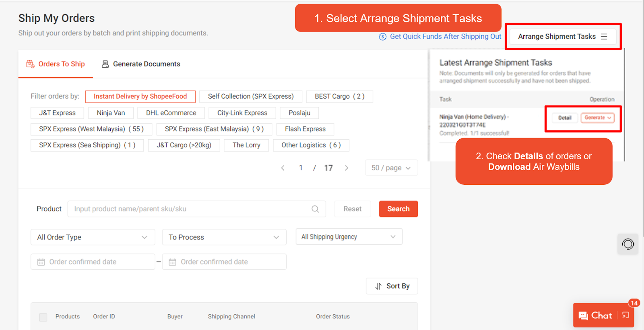Open the Arrange Shipment Tasks button
The height and width of the screenshot is (330, 644).
[x=563, y=37]
